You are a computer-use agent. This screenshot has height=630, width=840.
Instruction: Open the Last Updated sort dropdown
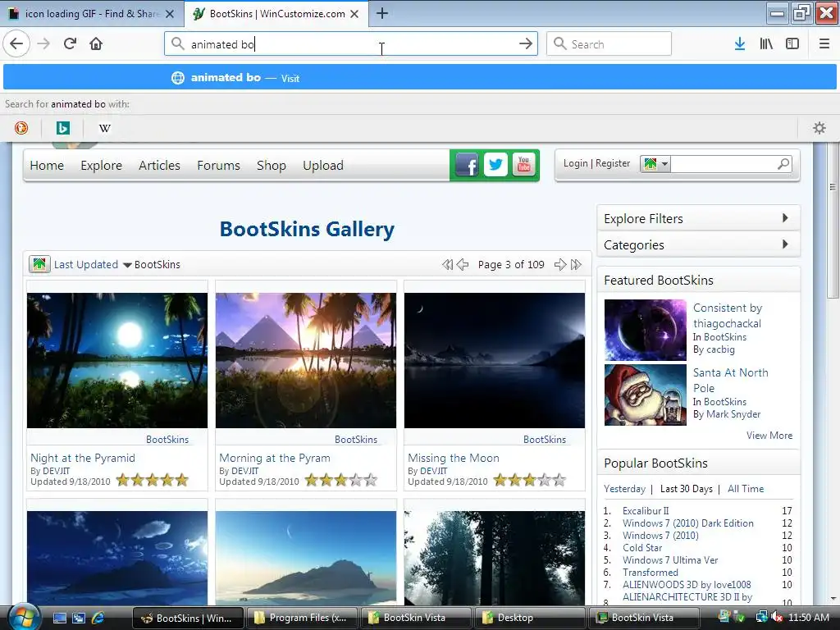click(93, 265)
